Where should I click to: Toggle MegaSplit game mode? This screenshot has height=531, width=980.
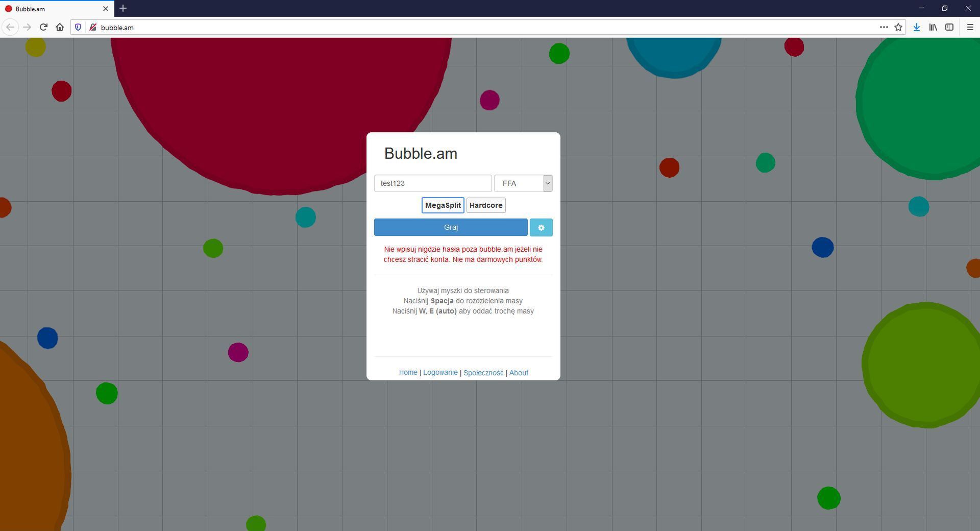(x=443, y=205)
